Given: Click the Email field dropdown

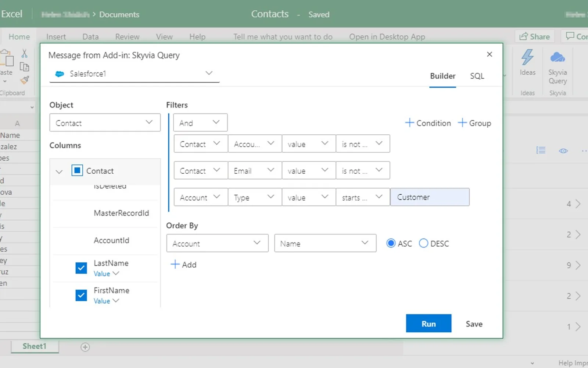Looking at the screenshot, I should tap(255, 170).
